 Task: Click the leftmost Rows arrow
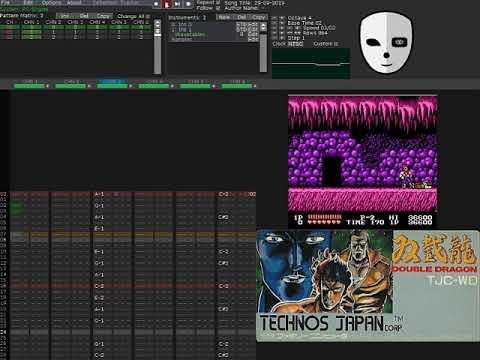click(275, 33)
